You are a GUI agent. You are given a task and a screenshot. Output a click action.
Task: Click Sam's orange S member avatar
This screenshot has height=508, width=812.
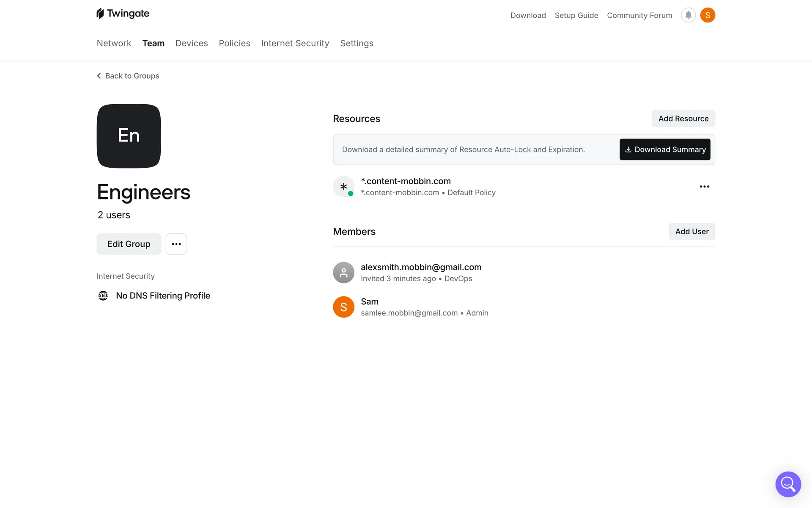point(343,307)
